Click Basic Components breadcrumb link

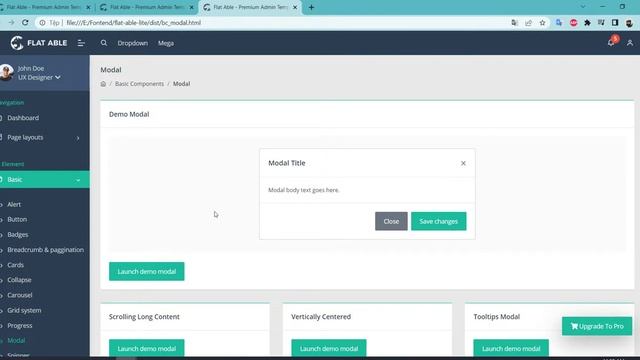(x=139, y=84)
